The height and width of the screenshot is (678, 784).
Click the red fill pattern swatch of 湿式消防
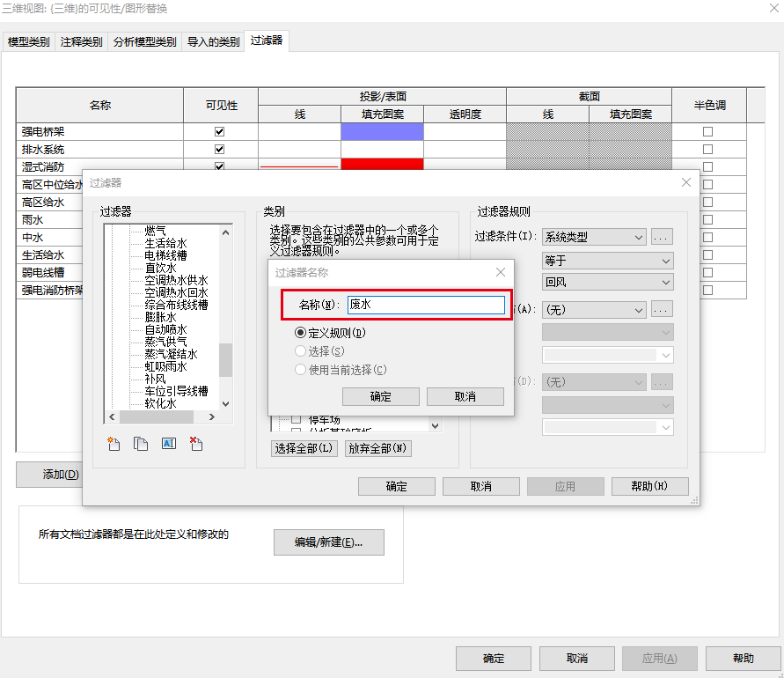coord(382,164)
